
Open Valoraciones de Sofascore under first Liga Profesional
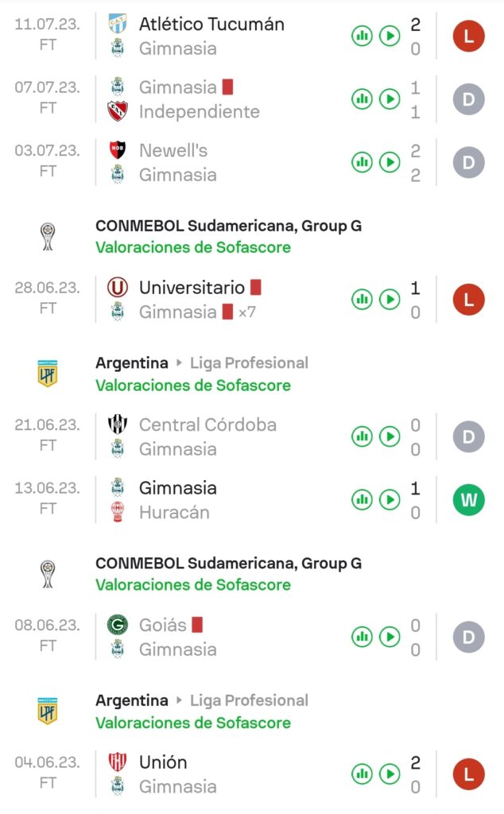pyautogui.click(x=193, y=386)
